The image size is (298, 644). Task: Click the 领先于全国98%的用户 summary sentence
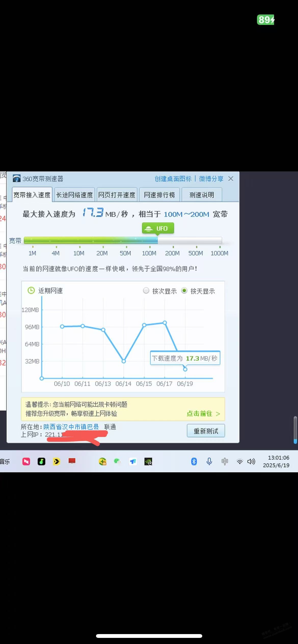pyautogui.click(x=165, y=269)
